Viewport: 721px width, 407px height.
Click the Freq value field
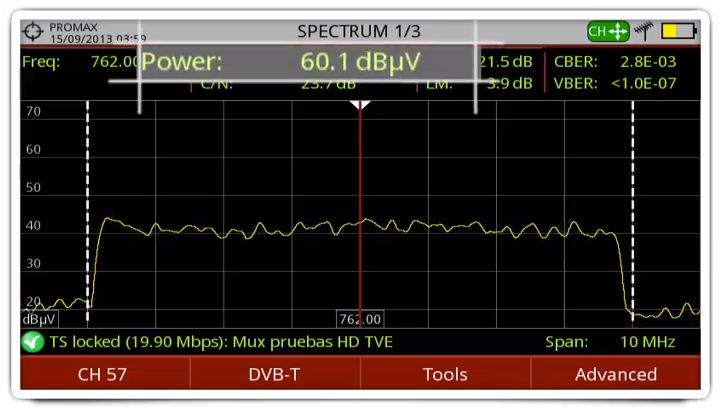pyautogui.click(x=115, y=62)
